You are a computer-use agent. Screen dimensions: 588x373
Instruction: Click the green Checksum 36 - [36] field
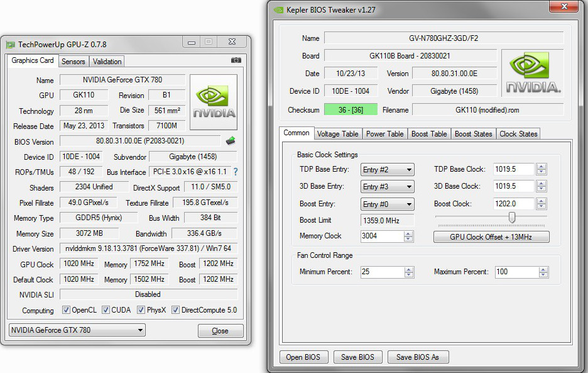click(x=351, y=110)
